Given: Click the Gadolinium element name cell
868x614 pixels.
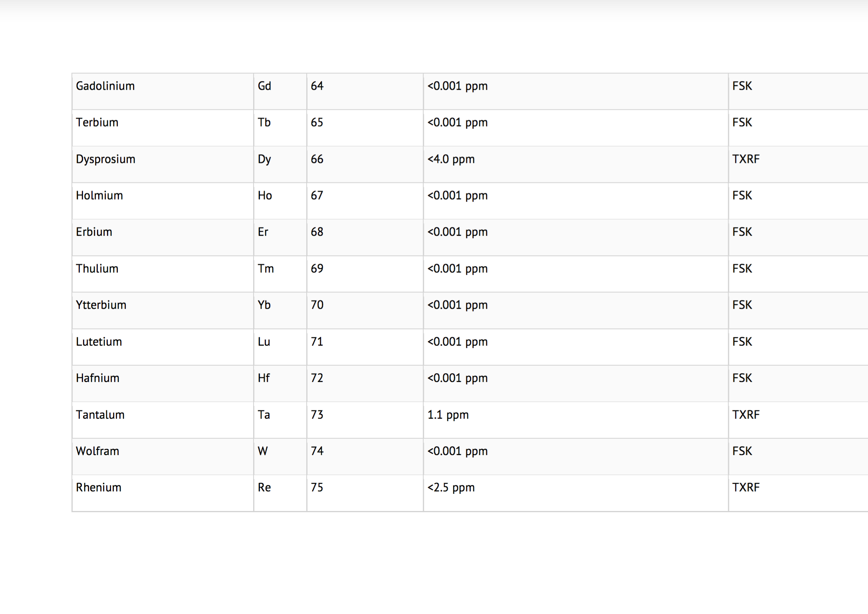Looking at the screenshot, I should pos(105,86).
